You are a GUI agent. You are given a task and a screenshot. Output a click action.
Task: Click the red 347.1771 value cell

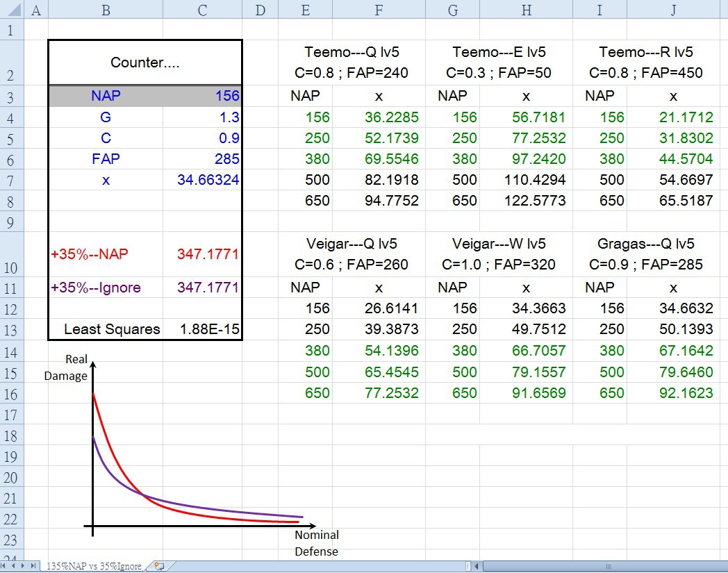click(x=202, y=254)
